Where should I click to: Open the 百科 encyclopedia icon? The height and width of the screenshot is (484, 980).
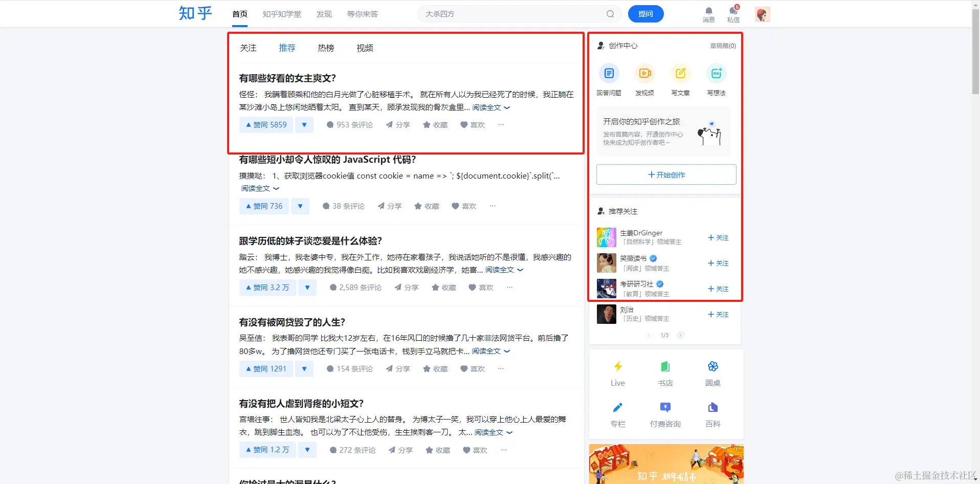712,407
